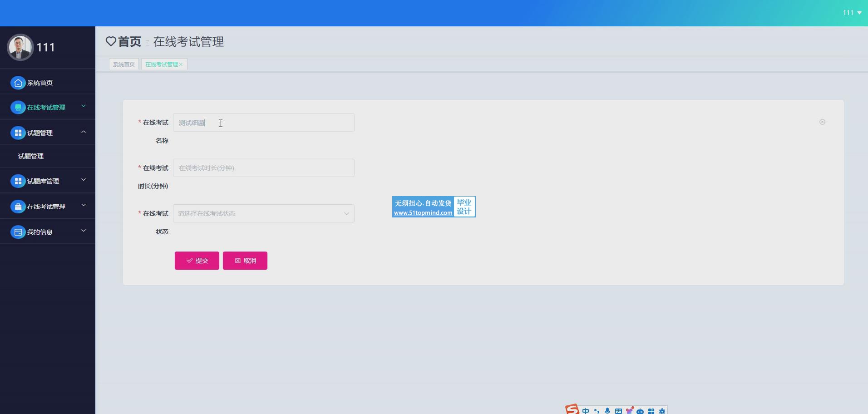Collapse the 试题管理 menu chevron
The height and width of the screenshot is (414, 868).
coord(84,132)
